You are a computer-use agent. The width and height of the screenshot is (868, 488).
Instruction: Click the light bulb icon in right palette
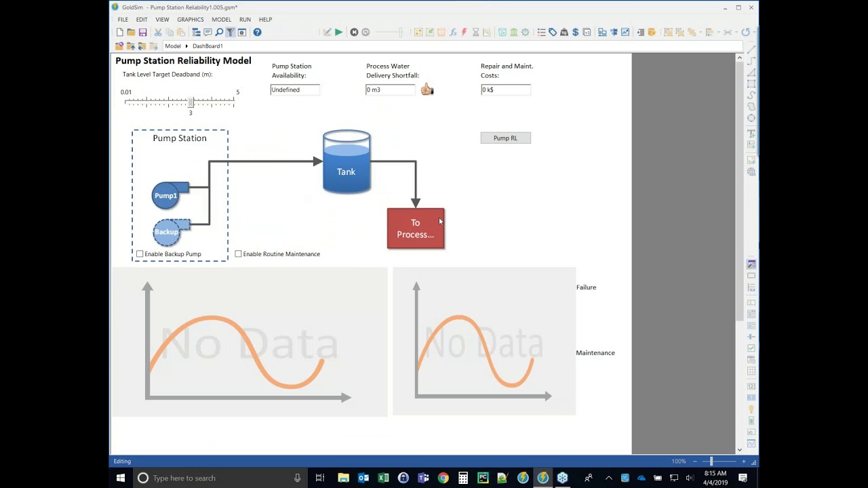(x=751, y=409)
